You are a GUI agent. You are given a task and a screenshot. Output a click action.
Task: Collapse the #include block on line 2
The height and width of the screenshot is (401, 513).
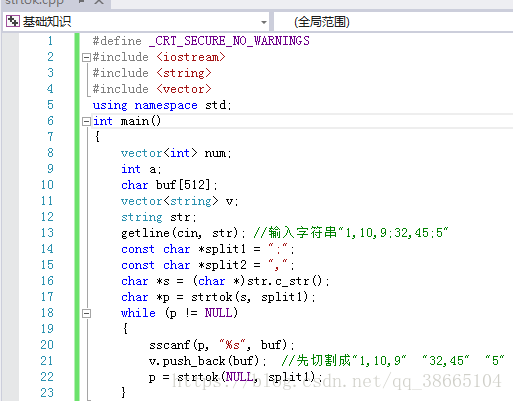(x=86, y=58)
